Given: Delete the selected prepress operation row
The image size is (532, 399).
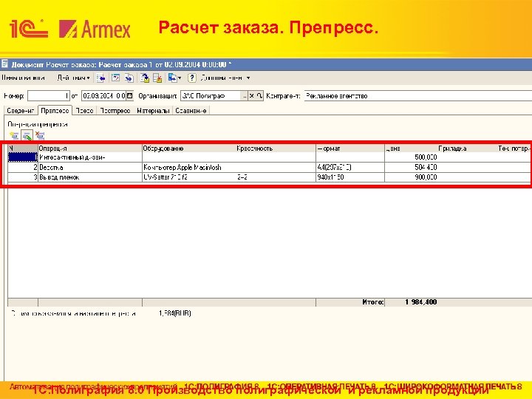Looking at the screenshot, I should [40, 136].
